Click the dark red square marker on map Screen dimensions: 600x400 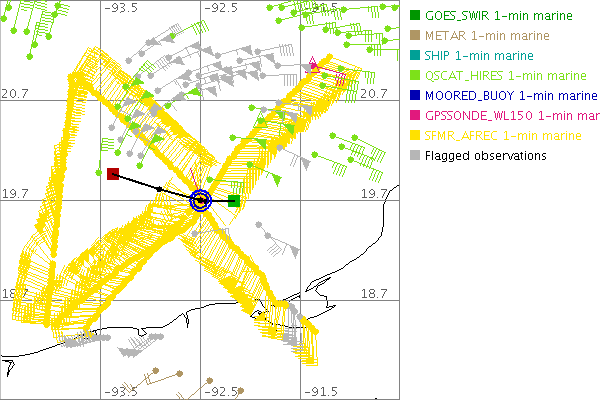113,174
